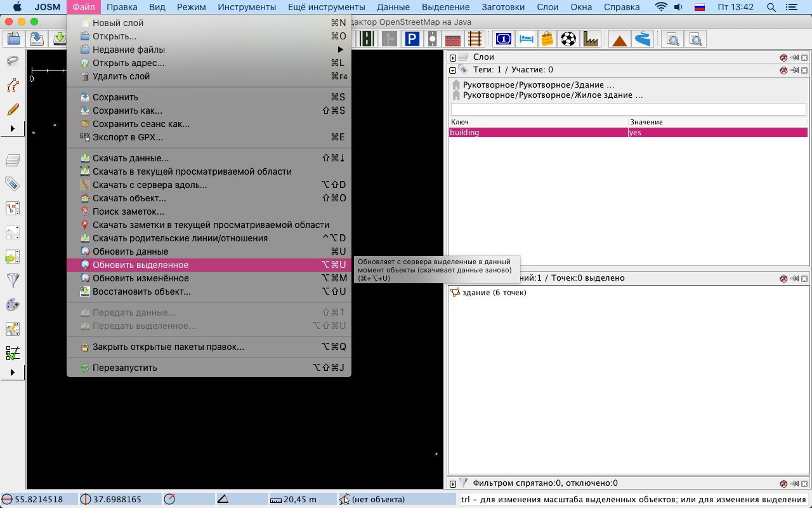Viewport: 812px width, 508px height.
Task: Select Экспорт в GPX... menu item
Action: (x=209, y=137)
